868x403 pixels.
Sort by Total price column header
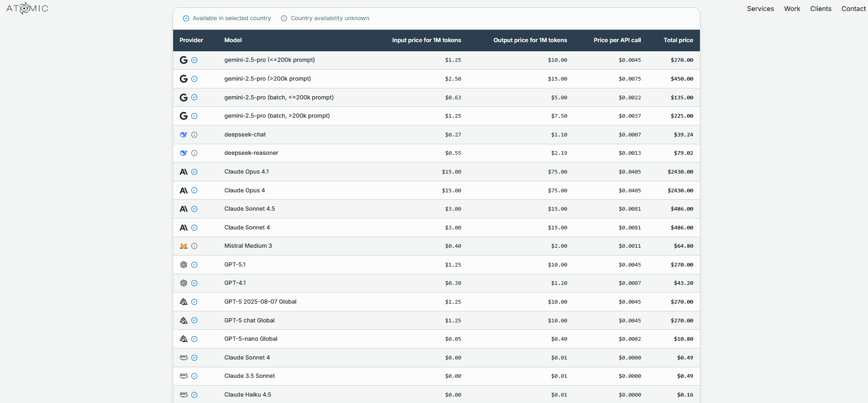678,40
